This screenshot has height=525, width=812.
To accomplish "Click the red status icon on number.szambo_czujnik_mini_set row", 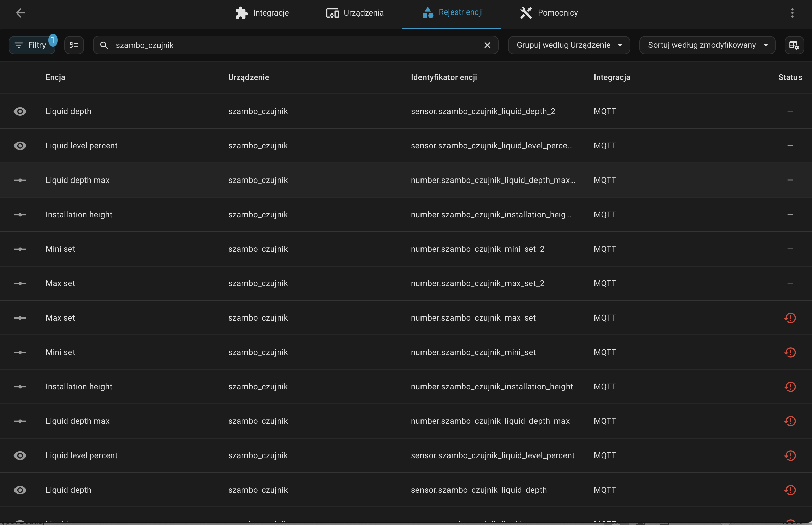I will click(x=790, y=352).
